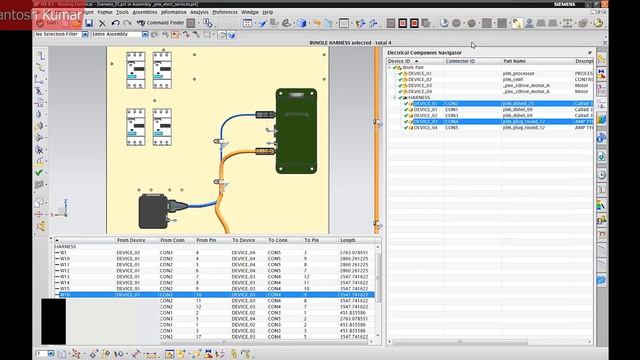Click the top yellow navigator icon in right resource bar
This screenshot has width=640, height=360.
pyautogui.click(x=602, y=60)
